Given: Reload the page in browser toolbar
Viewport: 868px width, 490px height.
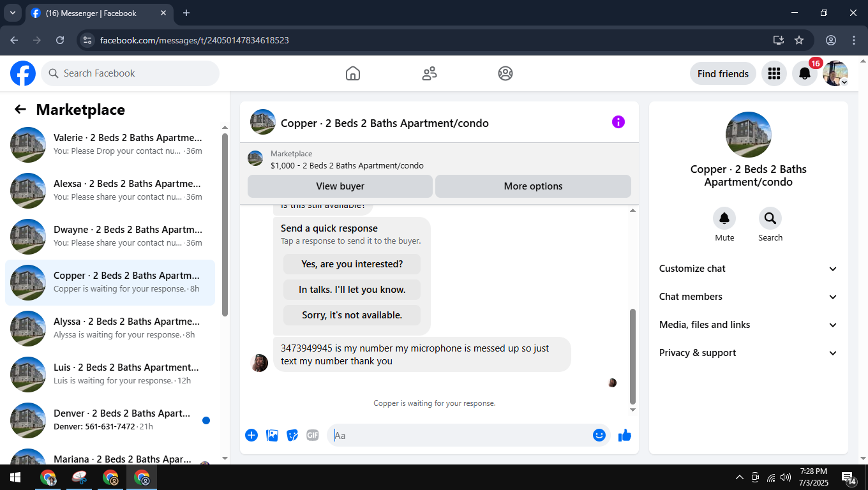Looking at the screenshot, I should 60,40.
